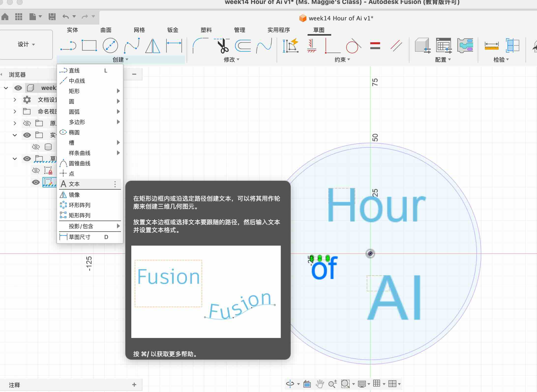The width and height of the screenshot is (537, 392).
Task: Select the Trim scissors tool
Action: (x=223, y=46)
